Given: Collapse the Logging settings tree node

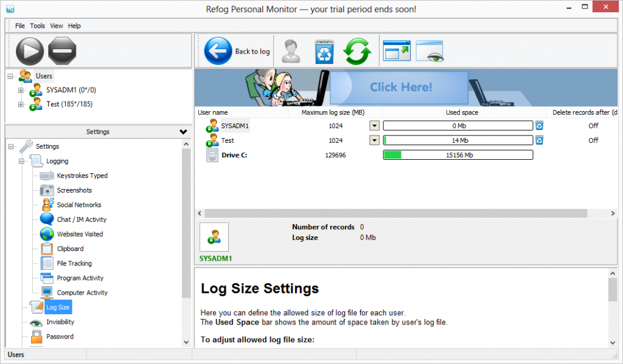Looking at the screenshot, I should (x=21, y=162).
